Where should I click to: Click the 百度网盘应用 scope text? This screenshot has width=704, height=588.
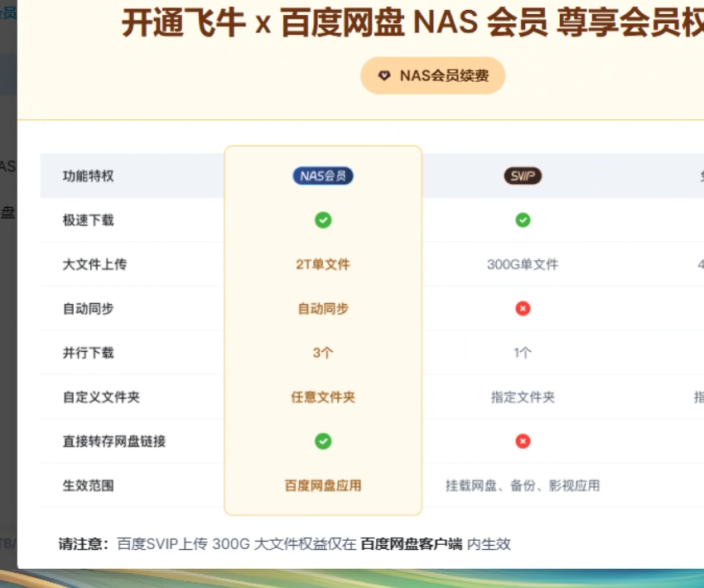[x=323, y=485]
